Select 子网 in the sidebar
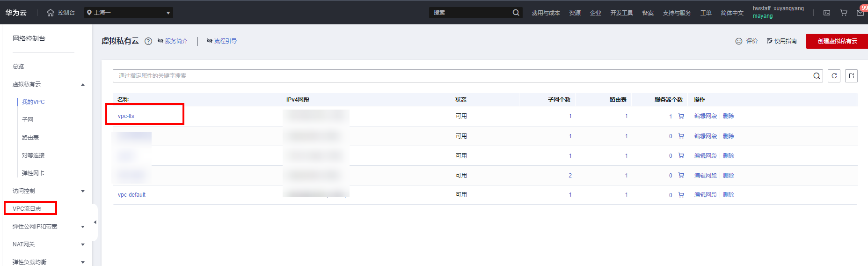The image size is (868, 266). click(28, 120)
